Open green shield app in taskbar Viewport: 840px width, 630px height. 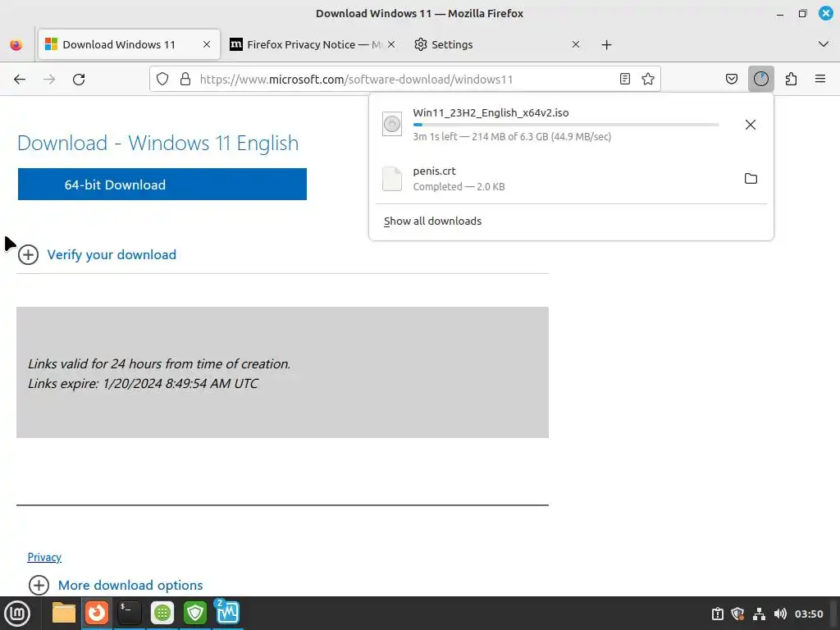[x=195, y=613]
